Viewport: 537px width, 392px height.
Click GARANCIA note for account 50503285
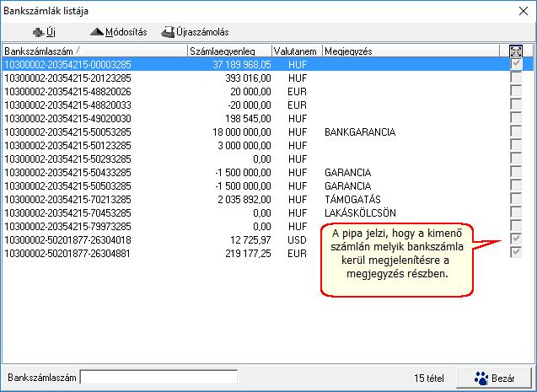(x=347, y=186)
